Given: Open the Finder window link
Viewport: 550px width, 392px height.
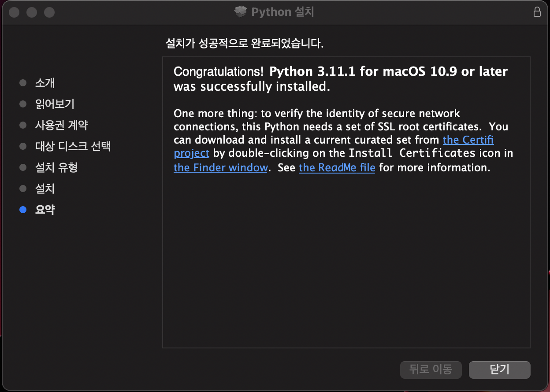Looking at the screenshot, I should (x=221, y=168).
